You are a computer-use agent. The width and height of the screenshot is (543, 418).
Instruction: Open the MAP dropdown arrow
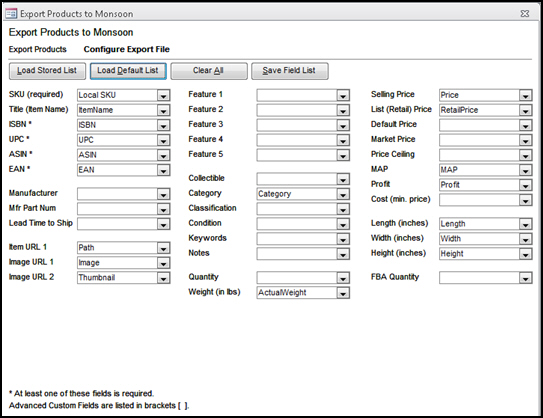click(x=525, y=170)
